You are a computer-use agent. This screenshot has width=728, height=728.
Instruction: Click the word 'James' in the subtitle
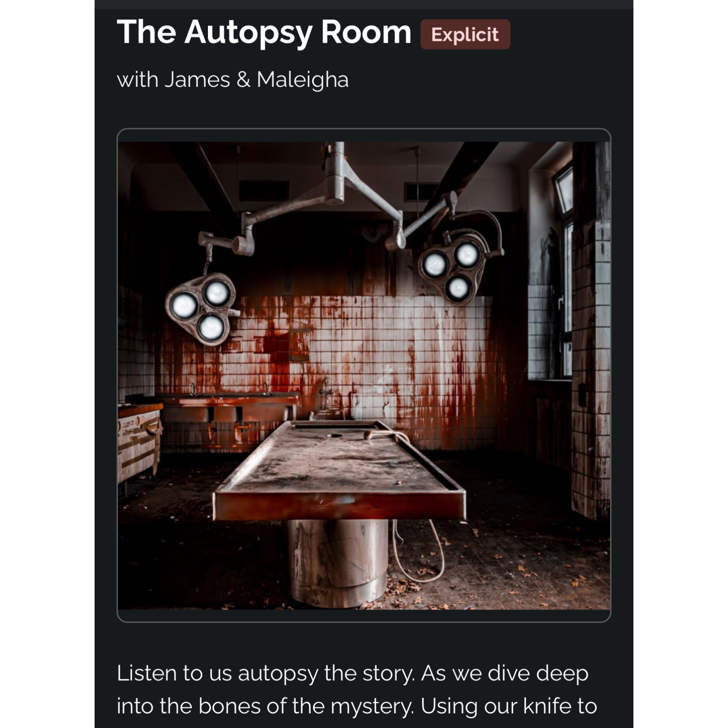(x=197, y=80)
